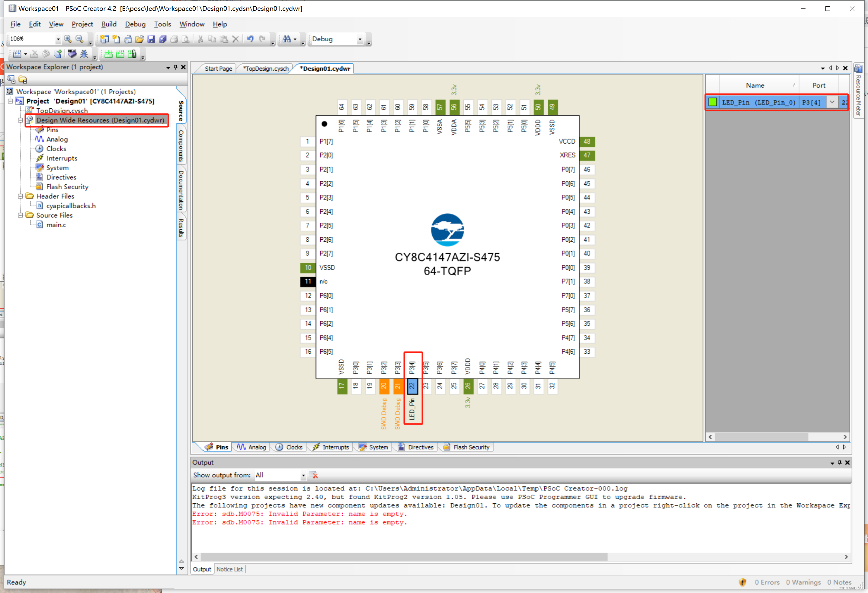The image size is (868, 593).
Task: Open the Build menu
Action: [109, 24]
